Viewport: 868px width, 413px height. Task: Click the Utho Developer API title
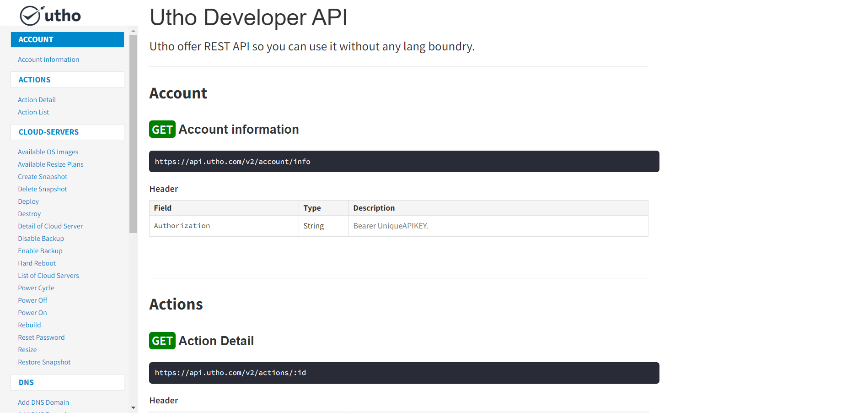(x=248, y=17)
